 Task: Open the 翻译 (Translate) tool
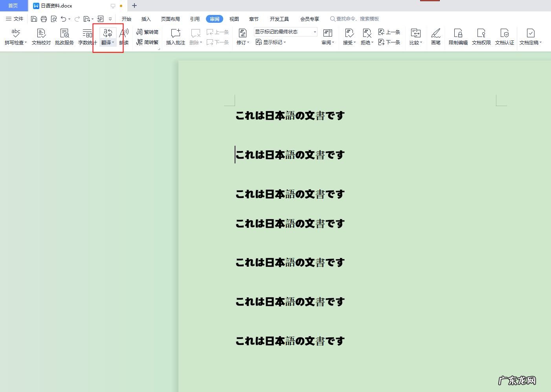(108, 36)
